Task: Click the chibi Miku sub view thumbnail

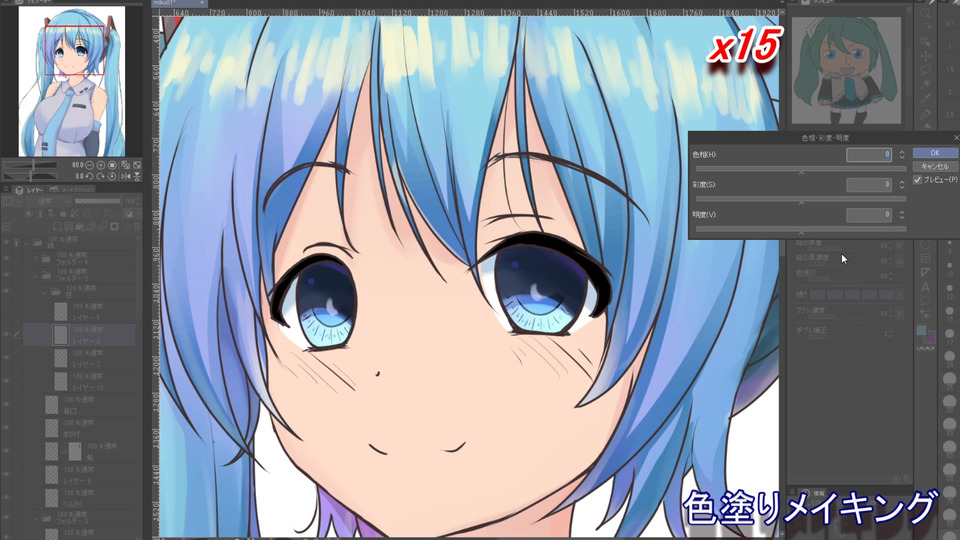Action: [846, 70]
